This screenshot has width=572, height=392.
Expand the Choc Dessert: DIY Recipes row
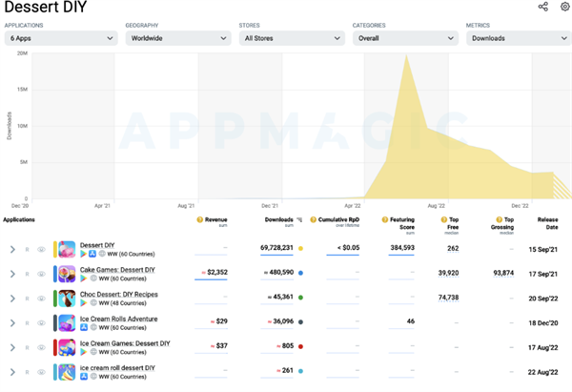click(x=12, y=299)
